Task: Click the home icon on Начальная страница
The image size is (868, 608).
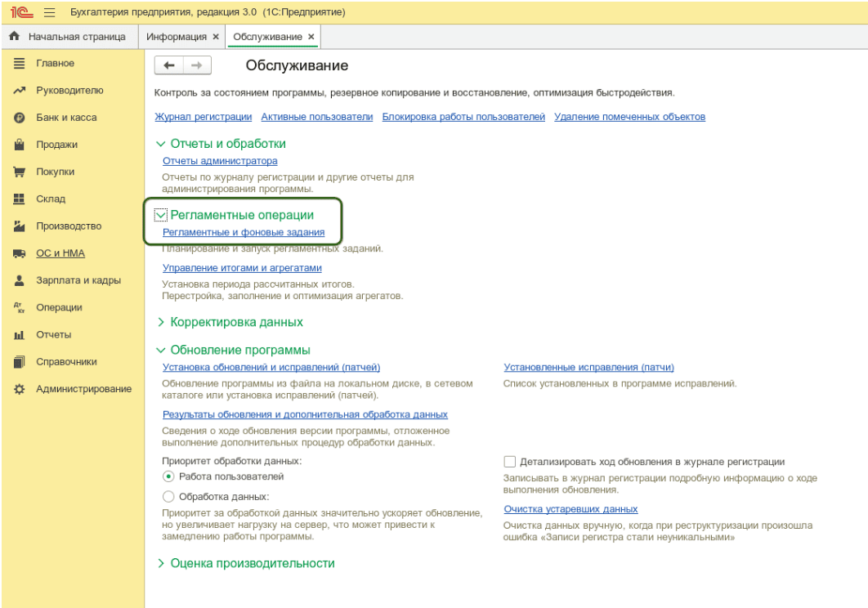Action: click(x=15, y=36)
